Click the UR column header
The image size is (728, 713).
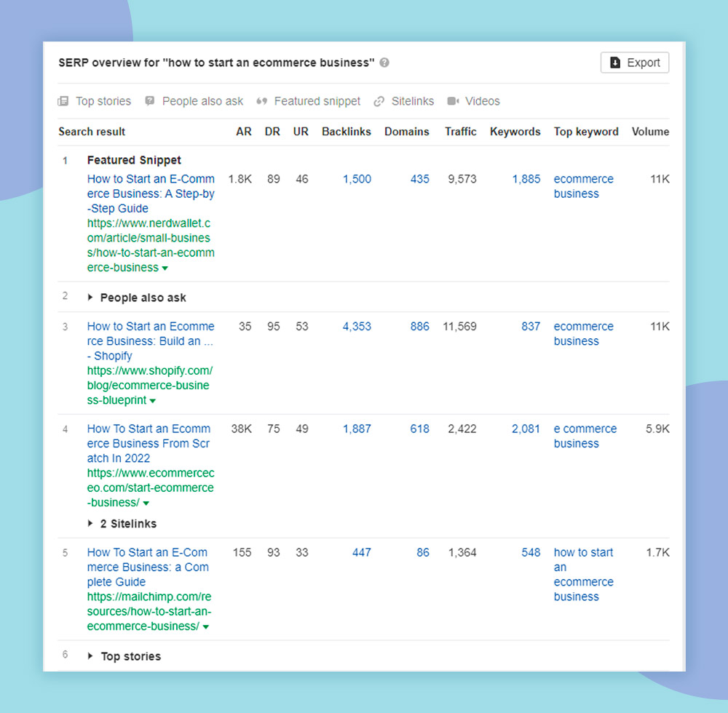[301, 132]
